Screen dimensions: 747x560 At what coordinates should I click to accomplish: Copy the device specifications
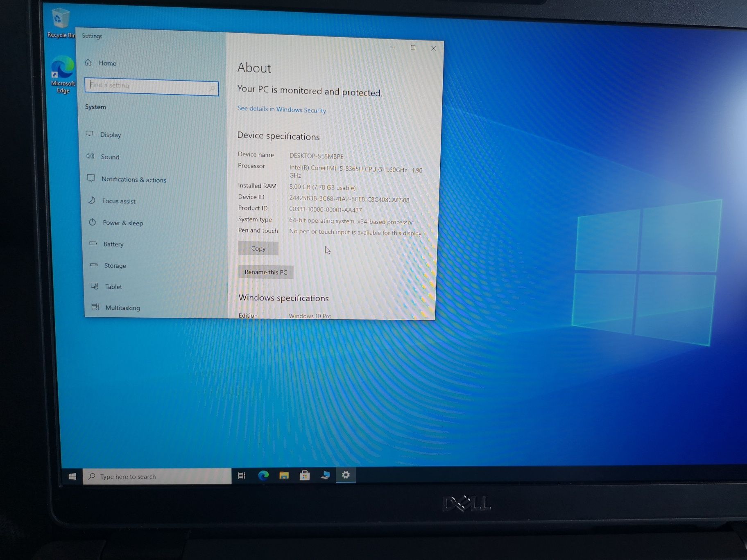point(258,248)
